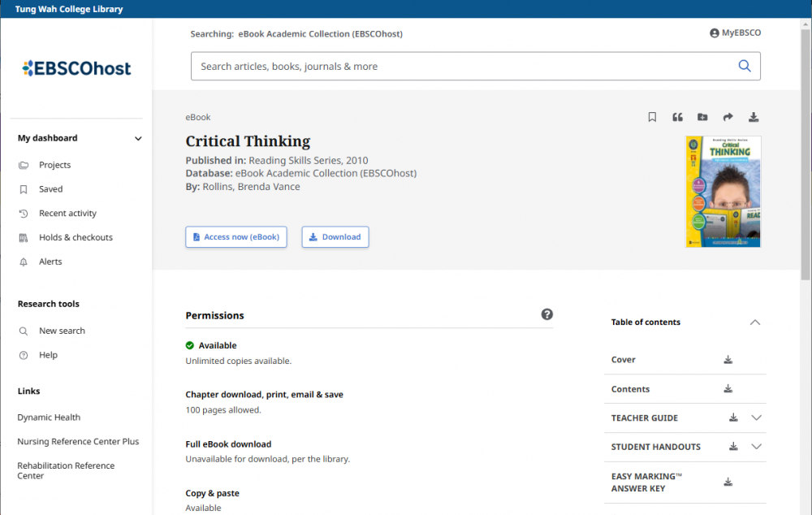Open citation tool with quote icon
Image resolution: width=812 pixels, height=515 pixels.
[x=677, y=117]
